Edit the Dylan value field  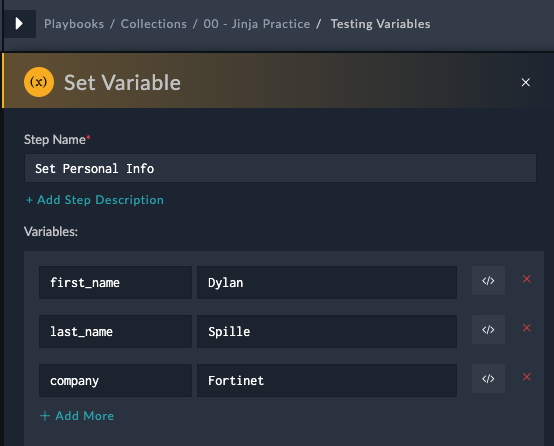(327, 283)
